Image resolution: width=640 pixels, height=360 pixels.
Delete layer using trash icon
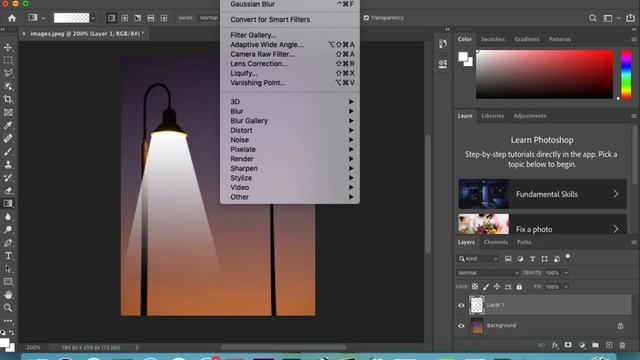coord(622,345)
